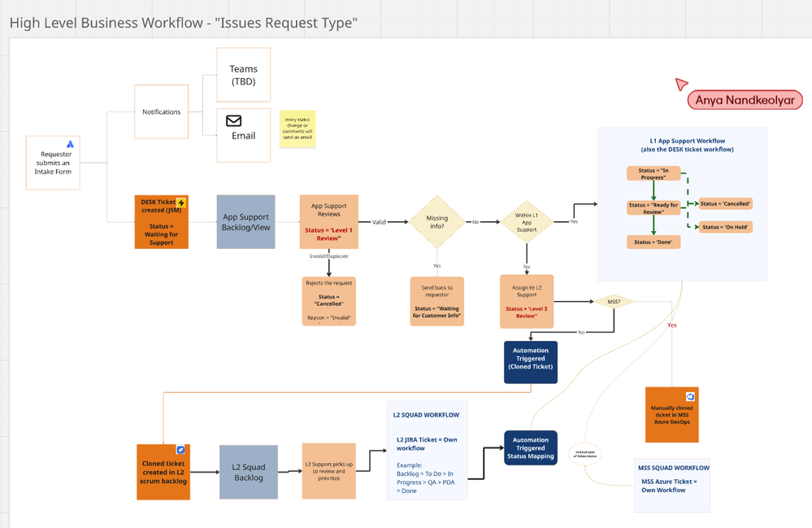This screenshot has width=812, height=528.
Task: Select the yellow sticky note about email
Action: pos(297,129)
